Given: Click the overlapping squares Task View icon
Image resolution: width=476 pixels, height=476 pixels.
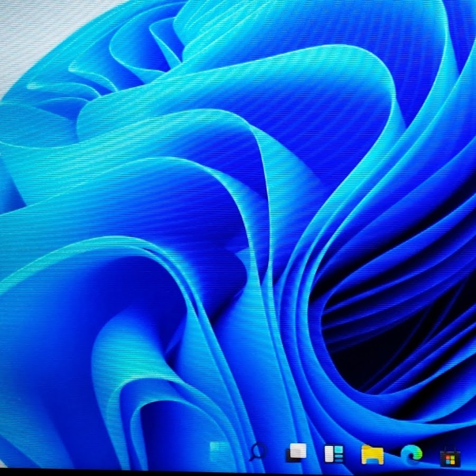Looking at the screenshot, I should [x=296, y=453].
